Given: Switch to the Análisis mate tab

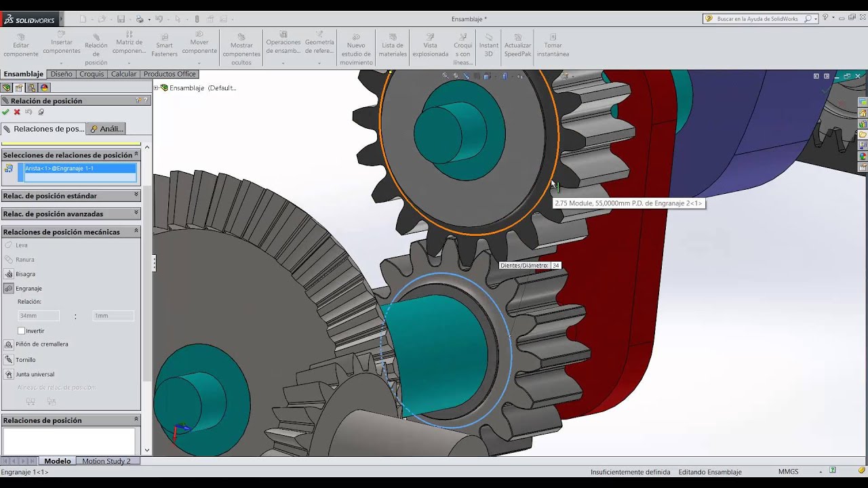Looking at the screenshot, I should [106, 129].
